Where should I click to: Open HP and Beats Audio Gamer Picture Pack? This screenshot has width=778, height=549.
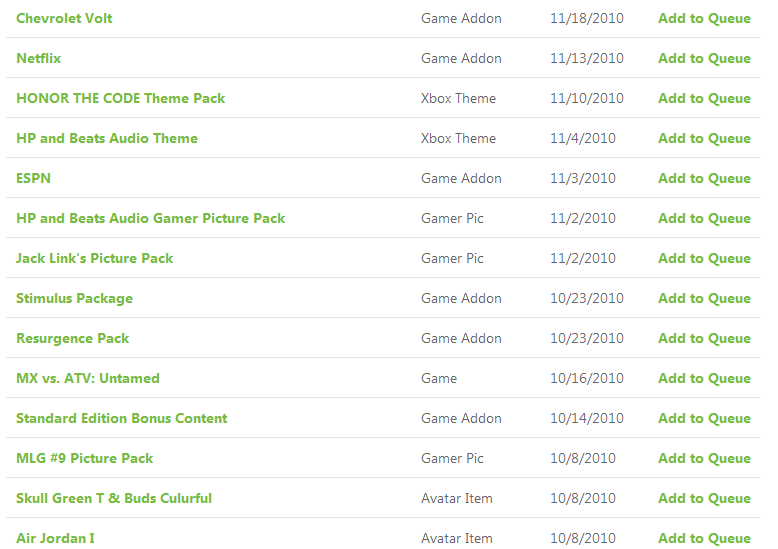(151, 218)
